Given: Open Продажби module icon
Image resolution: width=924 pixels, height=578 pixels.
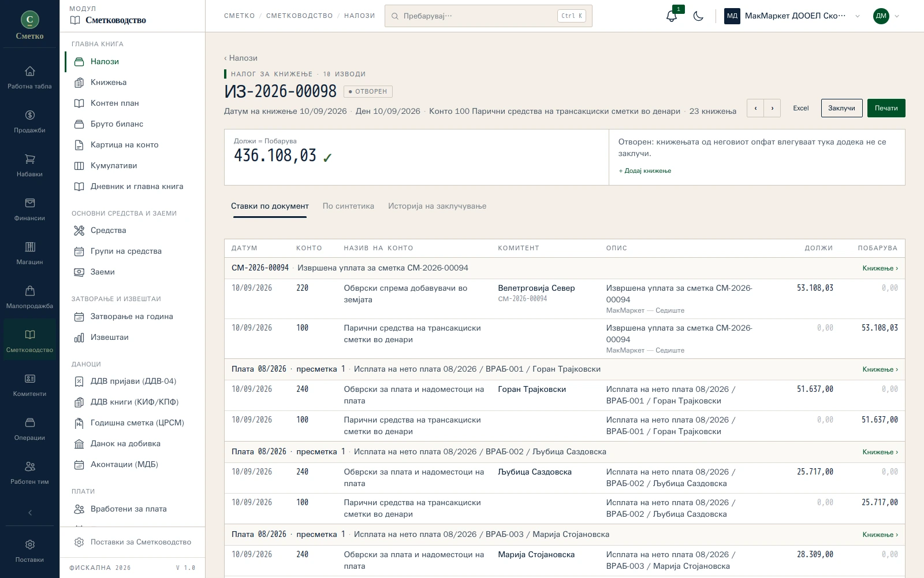Looking at the screenshot, I should (x=29, y=121).
